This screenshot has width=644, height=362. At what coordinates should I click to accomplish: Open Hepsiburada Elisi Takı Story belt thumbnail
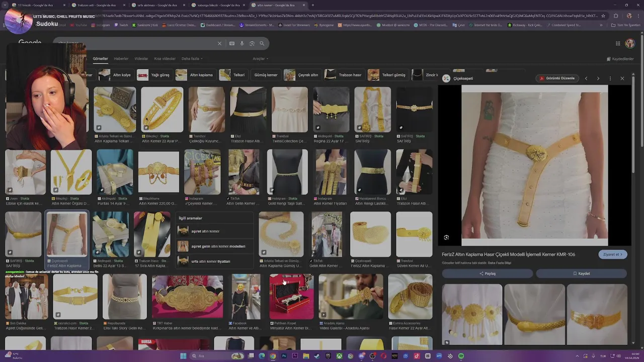[x=124, y=297]
